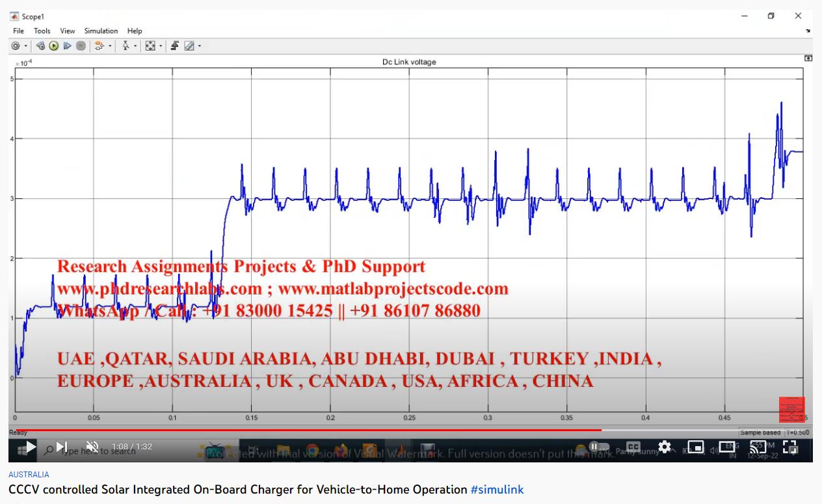This screenshot has width=822, height=504.
Task: Open the View menu
Action: (68, 31)
